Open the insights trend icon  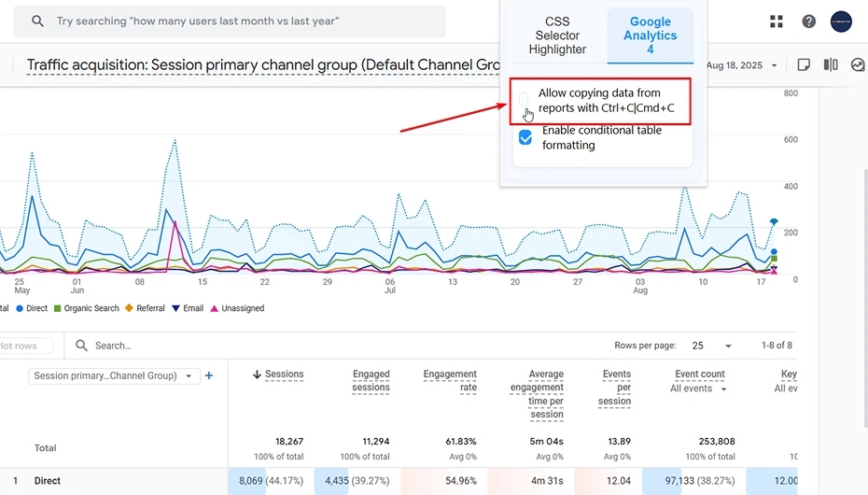click(858, 64)
